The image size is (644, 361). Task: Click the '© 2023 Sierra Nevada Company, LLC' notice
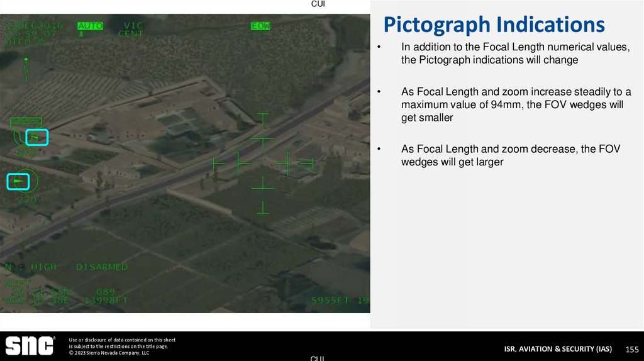[109, 353]
